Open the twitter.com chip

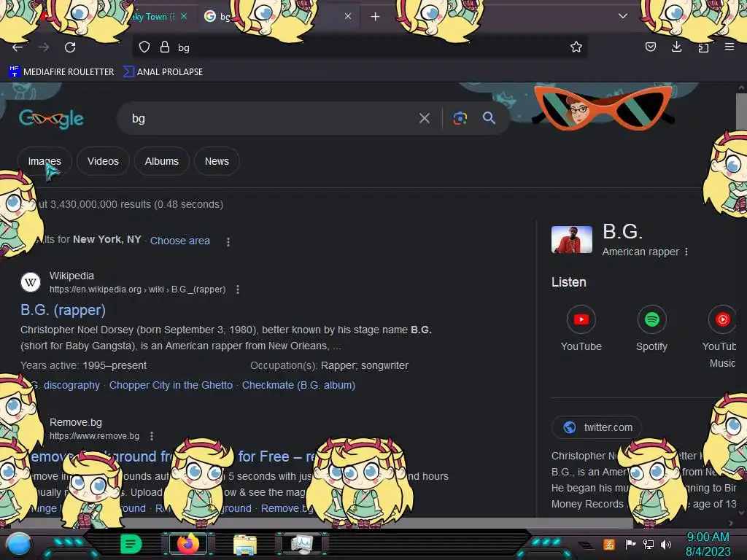coord(597,427)
